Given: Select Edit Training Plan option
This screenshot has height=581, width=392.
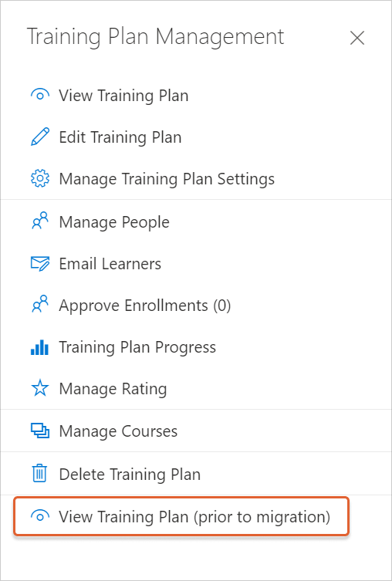Looking at the screenshot, I should point(120,137).
